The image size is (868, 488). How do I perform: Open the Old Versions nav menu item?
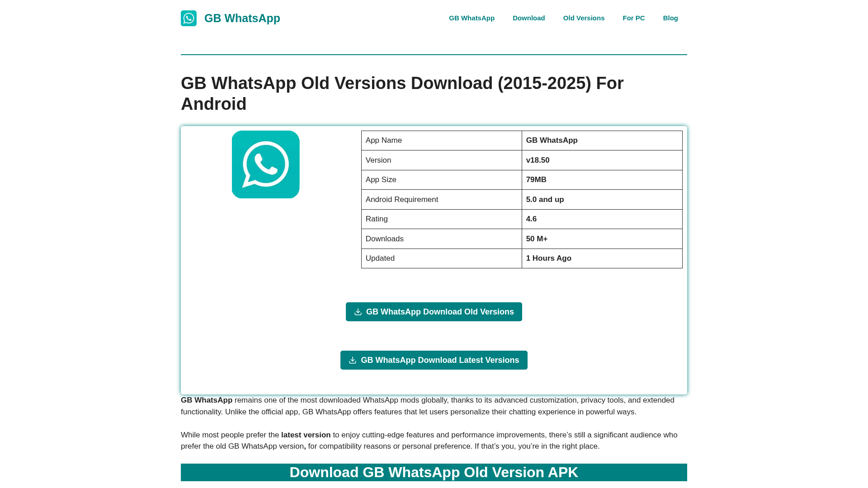click(584, 18)
